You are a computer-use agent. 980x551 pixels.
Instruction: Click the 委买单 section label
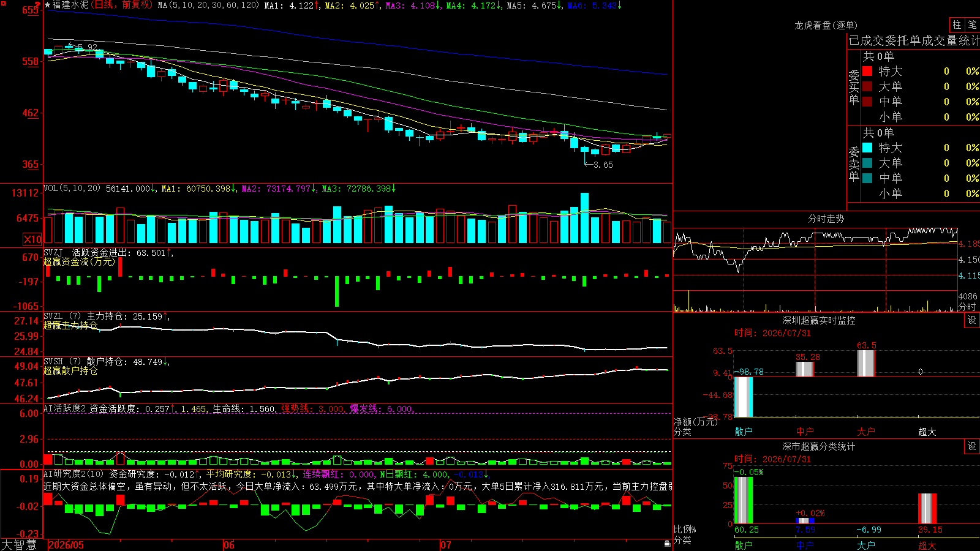click(x=854, y=87)
